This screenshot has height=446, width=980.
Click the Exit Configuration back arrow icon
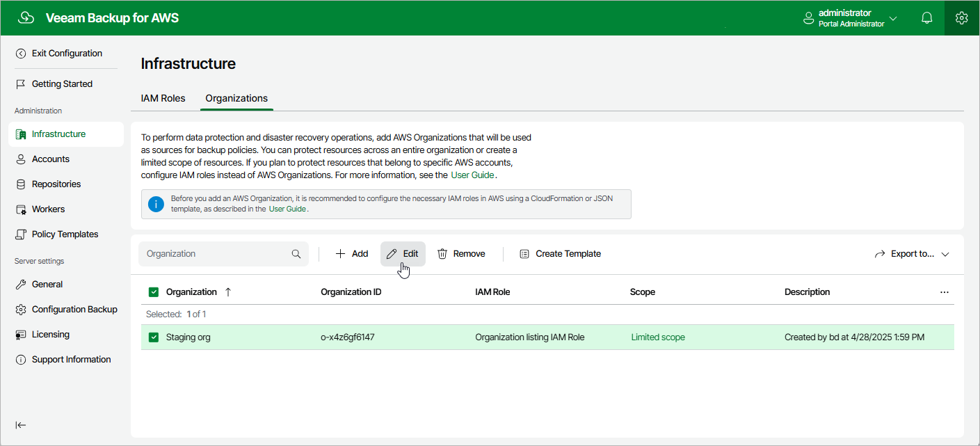[21, 54]
